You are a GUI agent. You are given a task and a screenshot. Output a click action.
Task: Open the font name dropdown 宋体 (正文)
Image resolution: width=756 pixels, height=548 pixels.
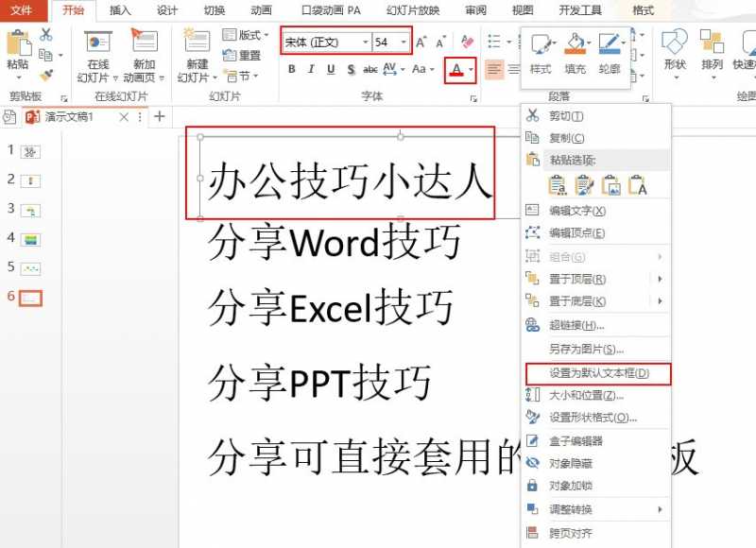point(365,43)
